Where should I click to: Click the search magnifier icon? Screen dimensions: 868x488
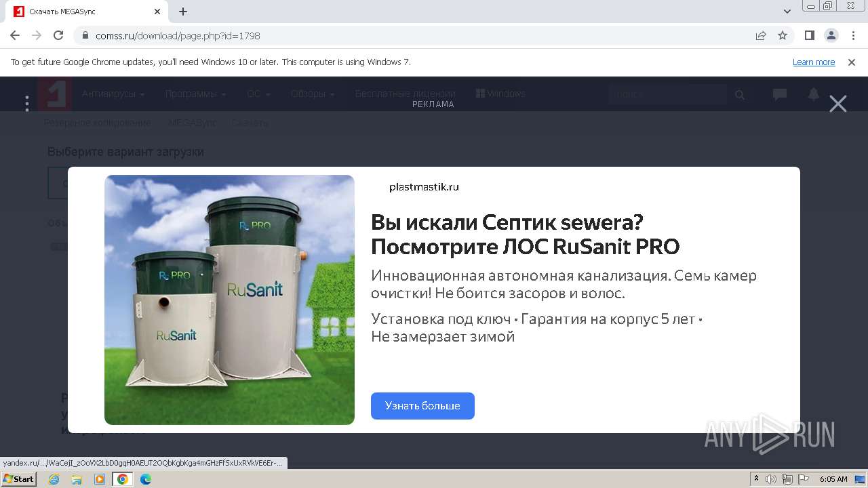coord(740,95)
